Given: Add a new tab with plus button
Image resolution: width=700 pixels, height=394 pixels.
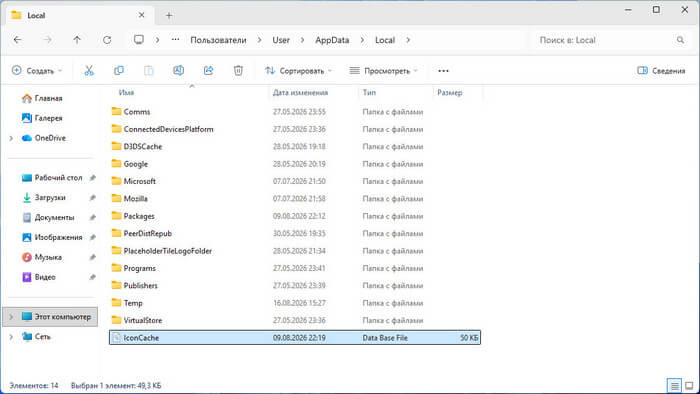Looking at the screenshot, I should pyautogui.click(x=169, y=16).
